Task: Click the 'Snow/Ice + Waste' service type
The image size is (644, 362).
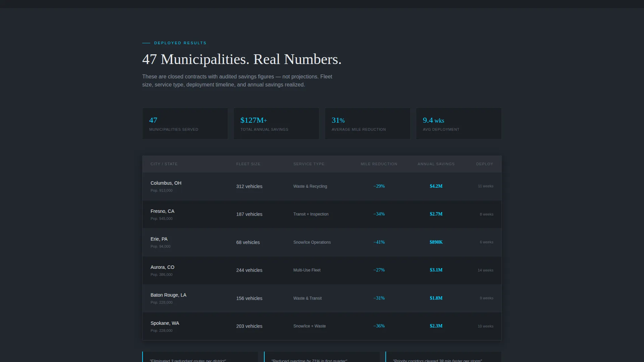Action: coord(310,326)
